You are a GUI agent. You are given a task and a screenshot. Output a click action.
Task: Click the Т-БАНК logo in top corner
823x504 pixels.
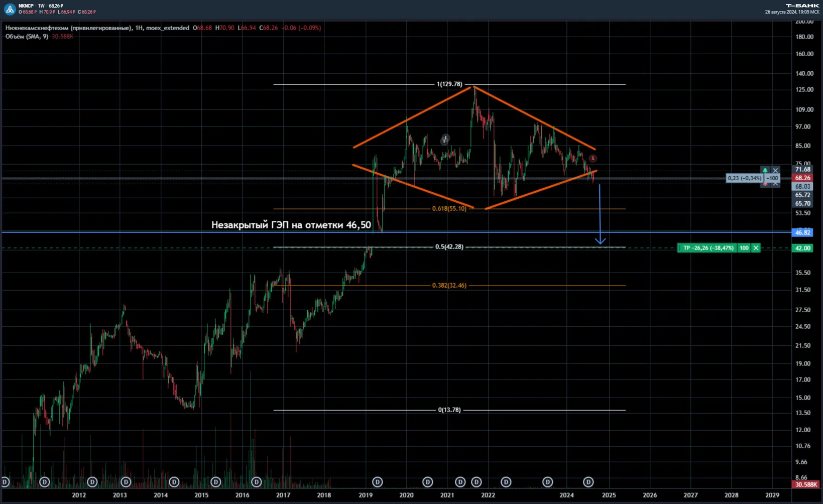point(802,6)
